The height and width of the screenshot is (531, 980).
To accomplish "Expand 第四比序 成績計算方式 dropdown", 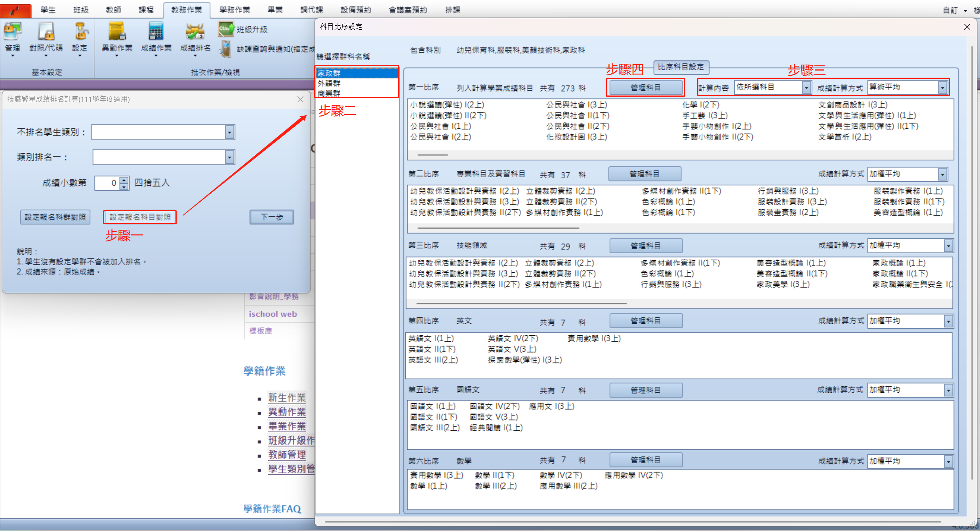I will [x=948, y=321].
